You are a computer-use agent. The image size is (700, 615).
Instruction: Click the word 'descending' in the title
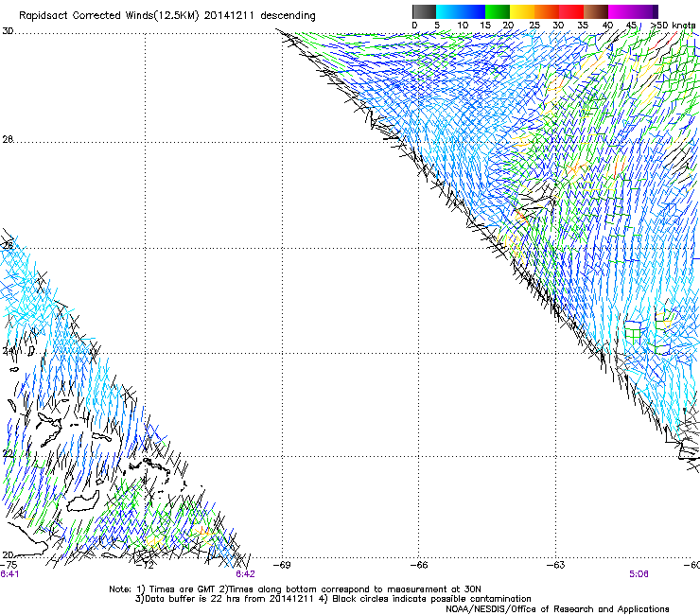coord(288,16)
